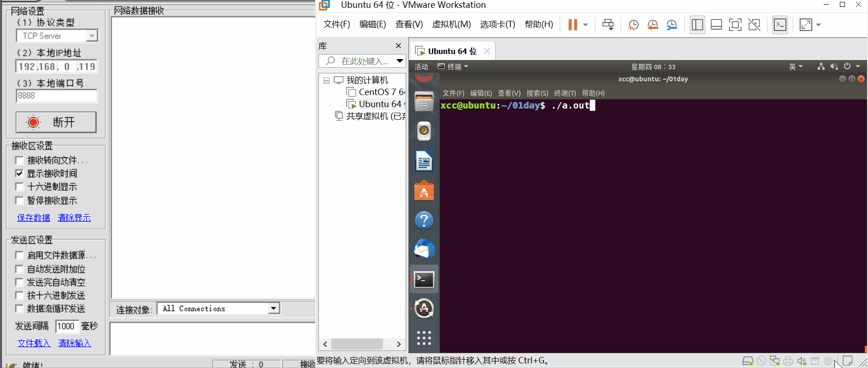The height and width of the screenshot is (368, 868).
Task: Open the 英 input method dropdown
Action: [796, 66]
